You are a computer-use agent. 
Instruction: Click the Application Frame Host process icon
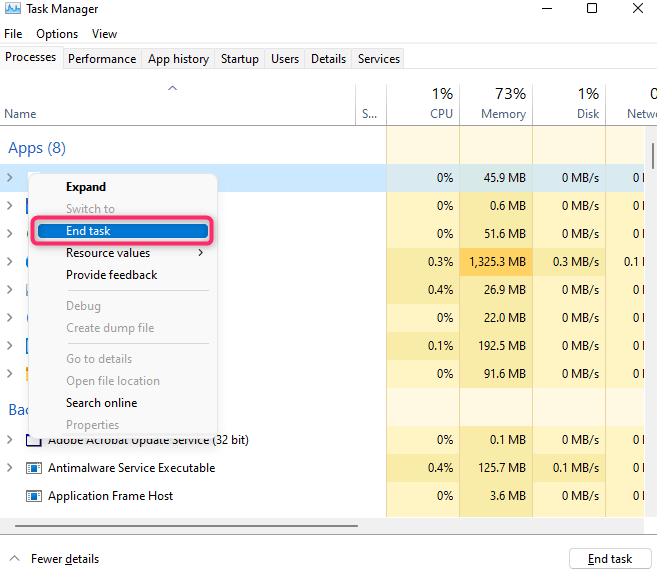pos(33,496)
